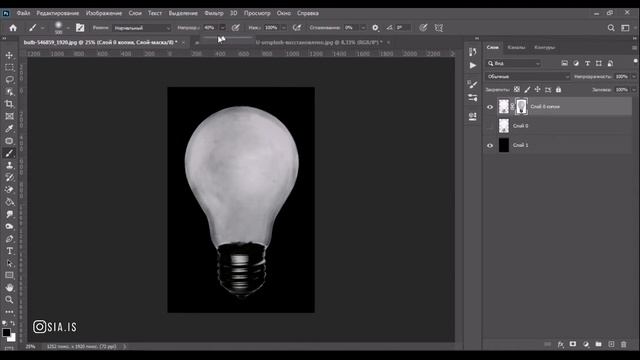Delete layer with trash icon
Screen dimensions: 640x360
click(624, 344)
